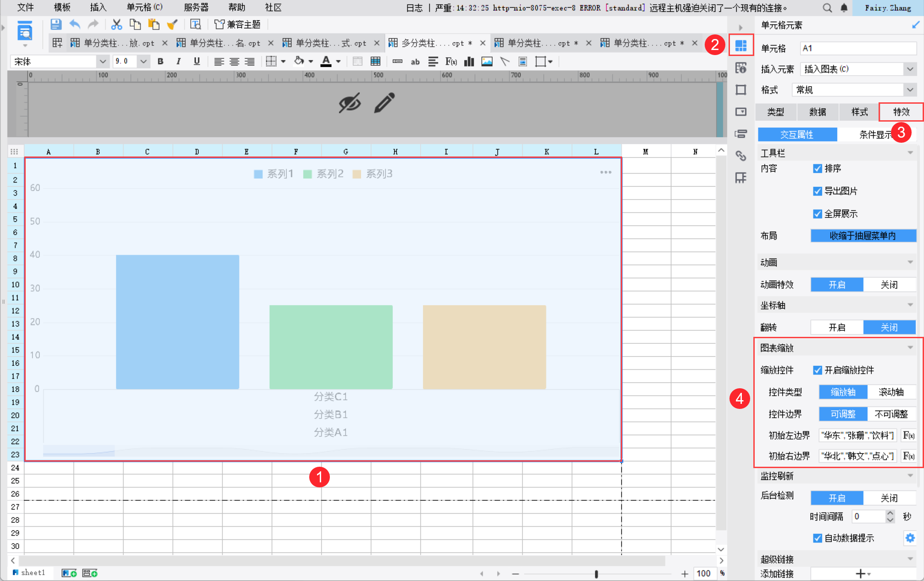This screenshot has height=581, width=924.
Task: Uncheck the 排序 checkbox
Action: point(817,168)
